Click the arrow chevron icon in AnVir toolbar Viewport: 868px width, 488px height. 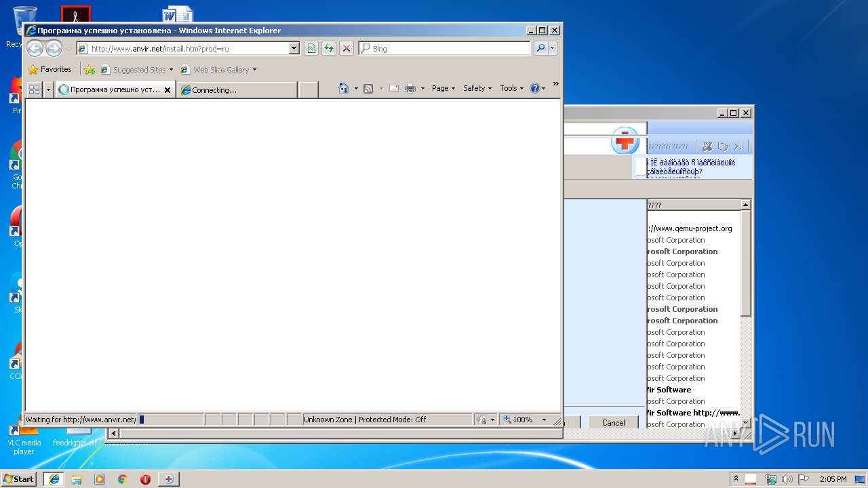point(738,146)
